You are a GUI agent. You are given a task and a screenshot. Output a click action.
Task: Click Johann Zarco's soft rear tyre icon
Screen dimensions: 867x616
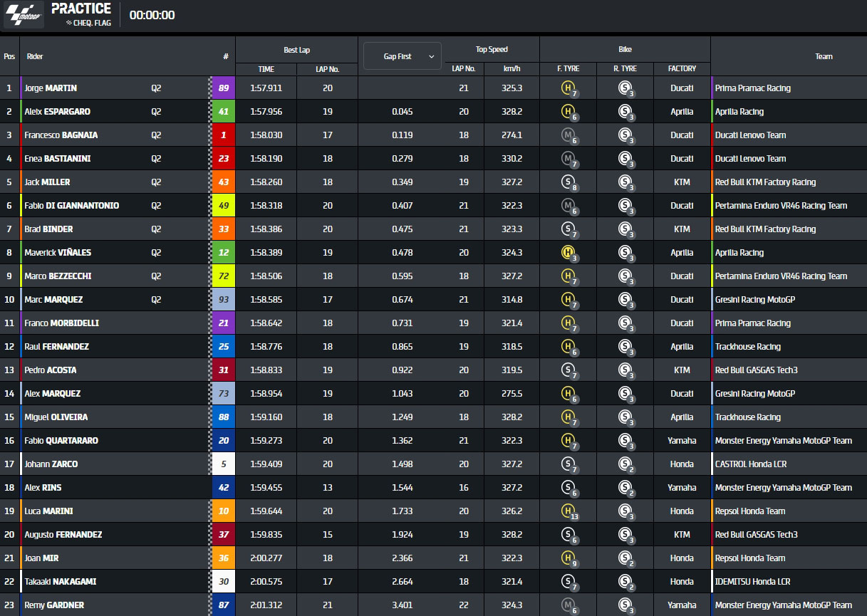coord(625,464)
